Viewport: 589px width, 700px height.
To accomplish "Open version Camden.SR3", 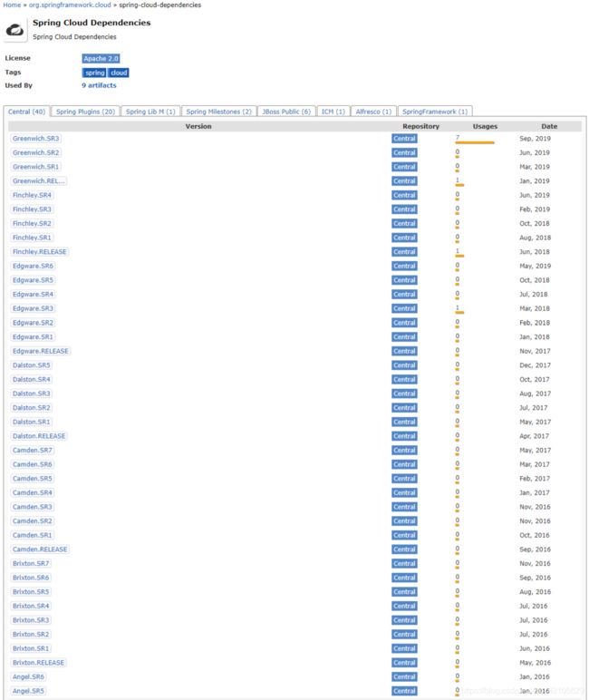I will tap(33, 507).
